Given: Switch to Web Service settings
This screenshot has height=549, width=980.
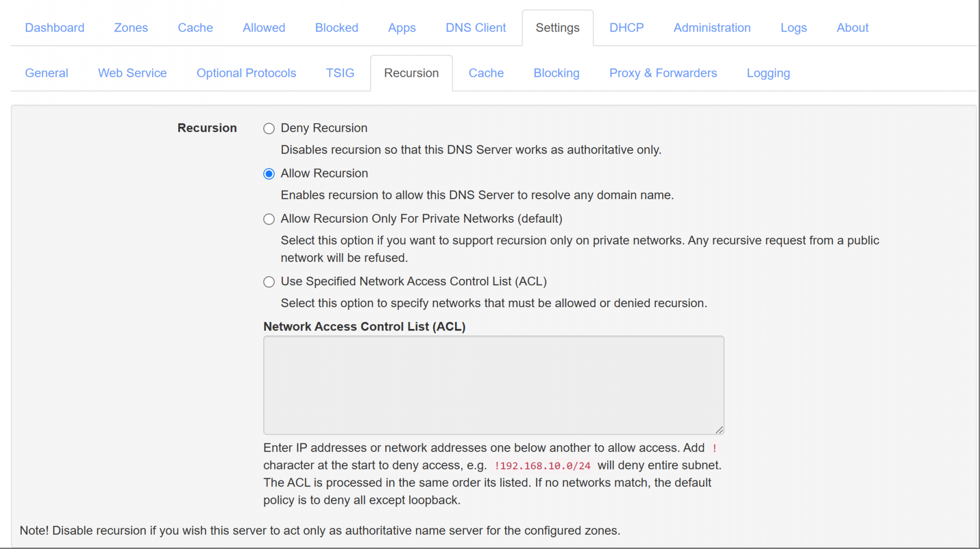Looking at the screenshot, I should pos(132,72).
